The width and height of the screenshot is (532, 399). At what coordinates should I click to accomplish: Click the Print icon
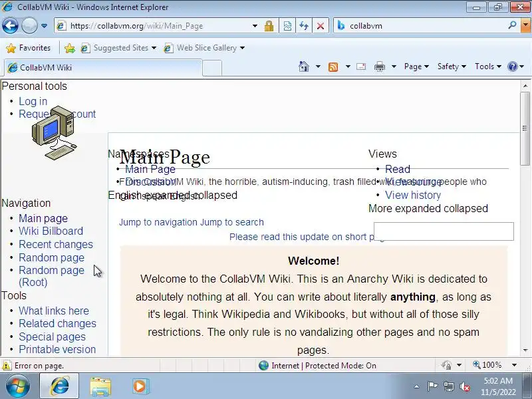379,67
